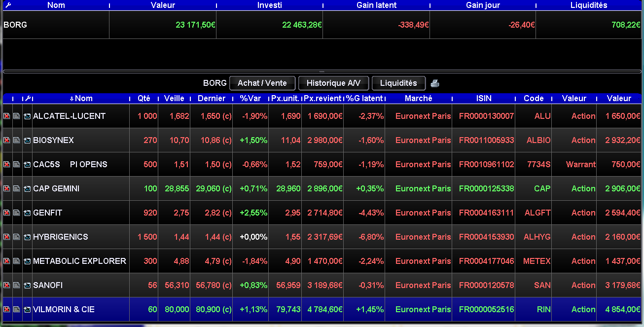Sort by the Veille column header
This screenshot has height=327, width=644.
click(174, 98)
